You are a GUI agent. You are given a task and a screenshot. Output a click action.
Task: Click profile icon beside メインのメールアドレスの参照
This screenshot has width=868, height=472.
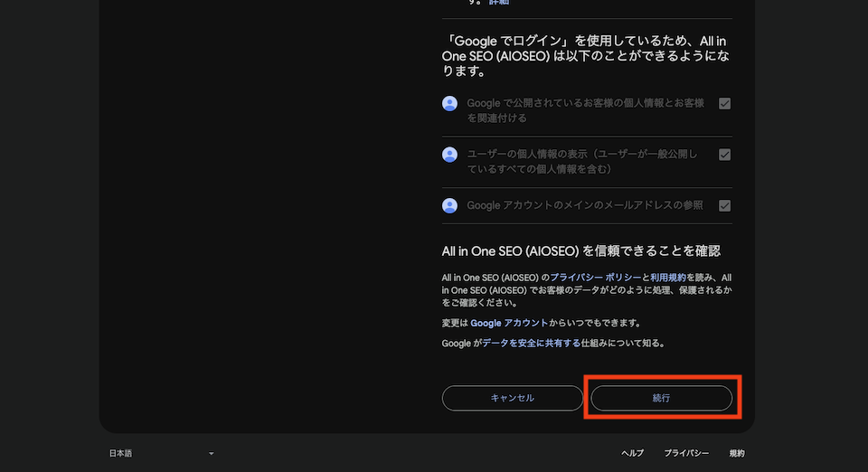click(x=449, y=205)
